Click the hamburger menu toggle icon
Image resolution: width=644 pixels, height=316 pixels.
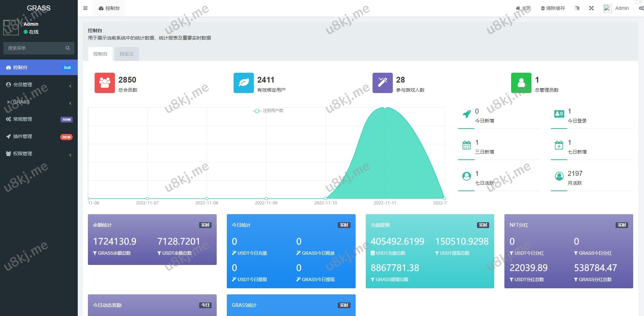tap(85, 8)
